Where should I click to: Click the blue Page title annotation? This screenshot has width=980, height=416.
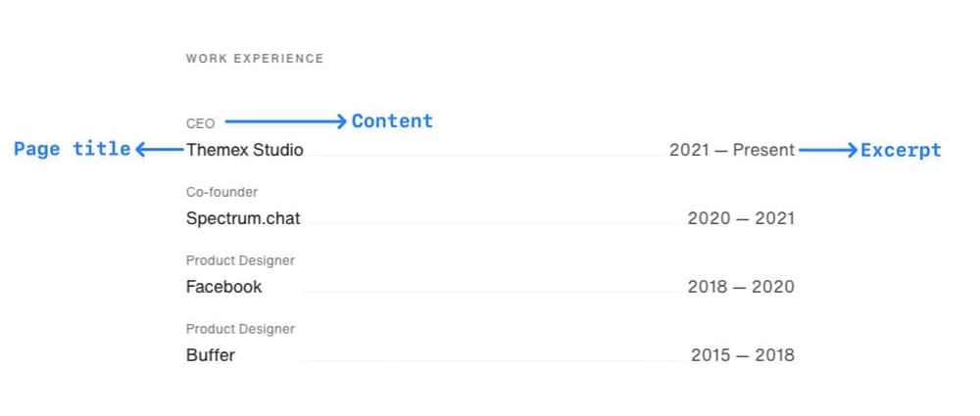click(x=72, y=149)
